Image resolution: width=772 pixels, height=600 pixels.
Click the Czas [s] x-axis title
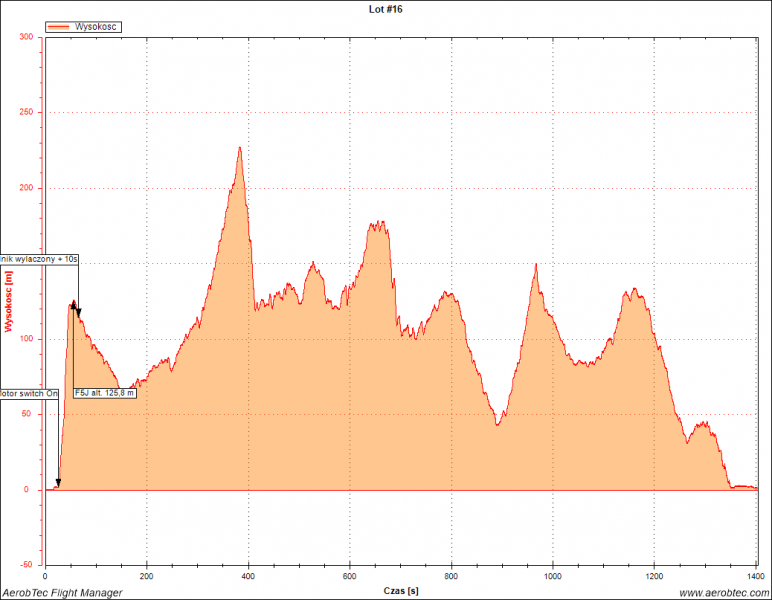pos(401,592)
